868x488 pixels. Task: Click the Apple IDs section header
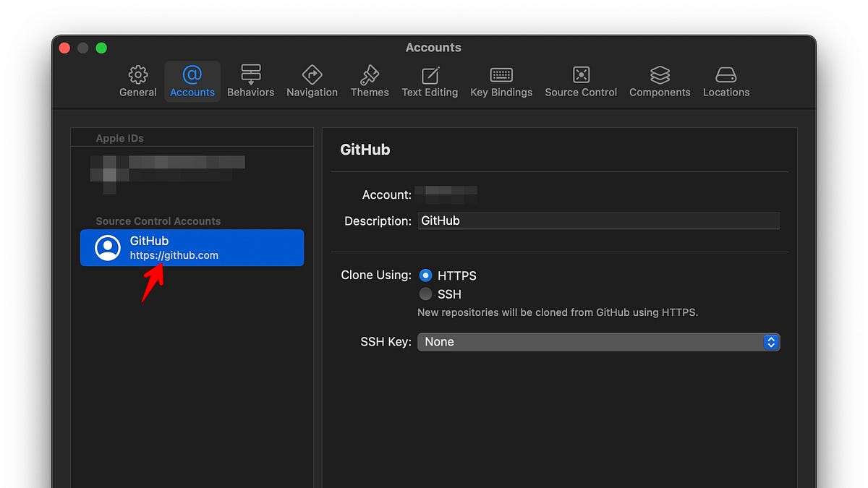(x=120, y=138)
